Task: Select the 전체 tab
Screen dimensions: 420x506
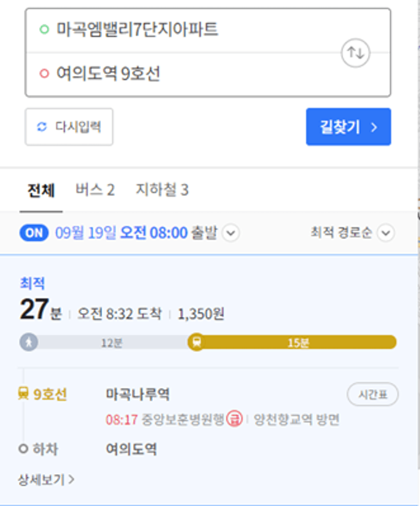Action: tap(41, 190)
